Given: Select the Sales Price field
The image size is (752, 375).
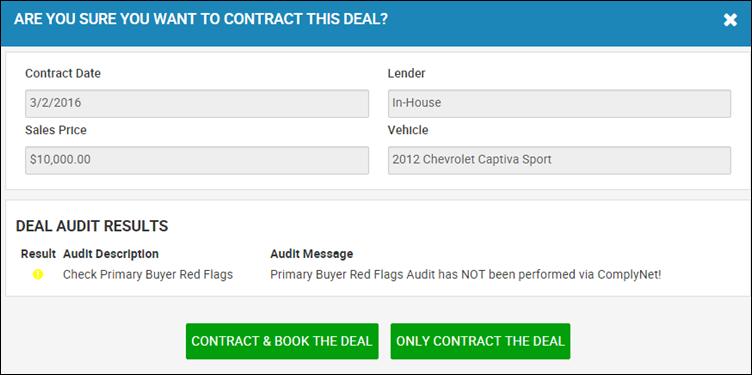Looking at the screenshot, I should 197,160.
